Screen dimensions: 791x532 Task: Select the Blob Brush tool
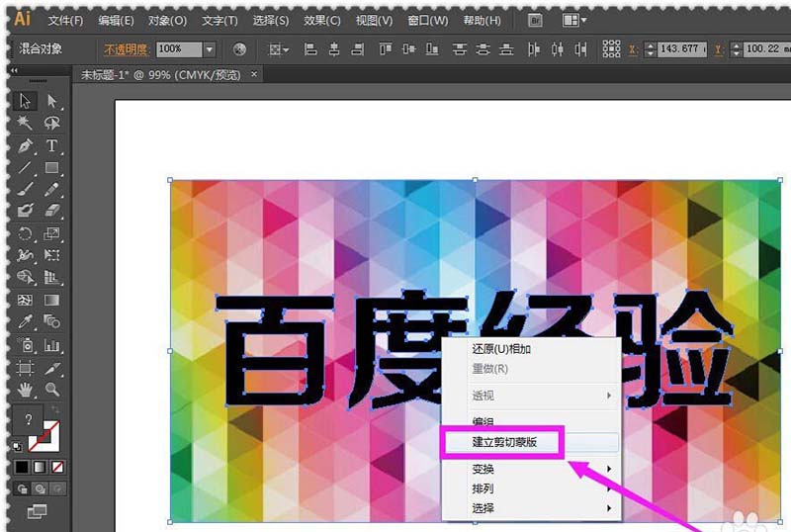(25, 211)
